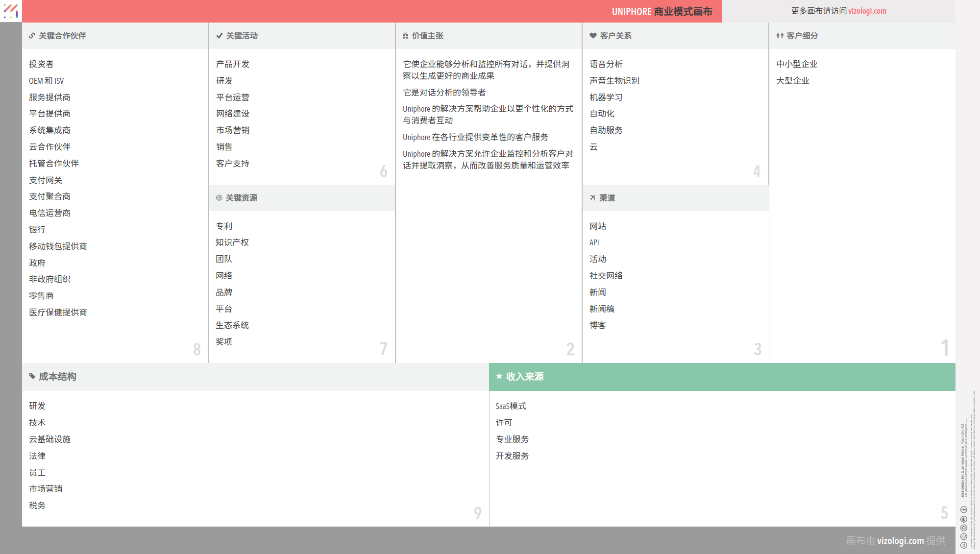
Task: Click the heart icon beside 客户关系
Action: pos(593,36)
